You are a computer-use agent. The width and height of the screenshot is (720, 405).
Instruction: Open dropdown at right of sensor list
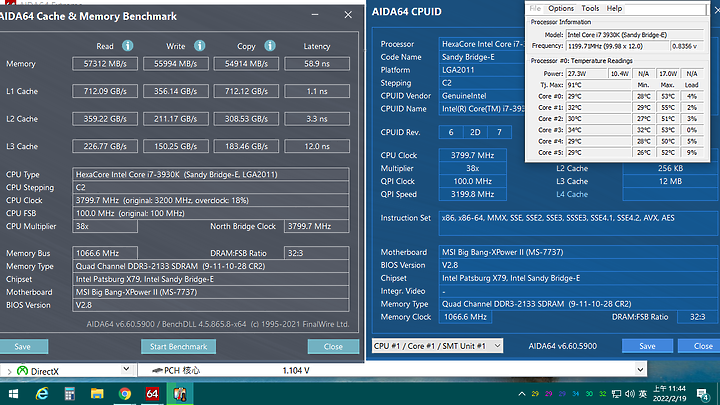(640, 369)
